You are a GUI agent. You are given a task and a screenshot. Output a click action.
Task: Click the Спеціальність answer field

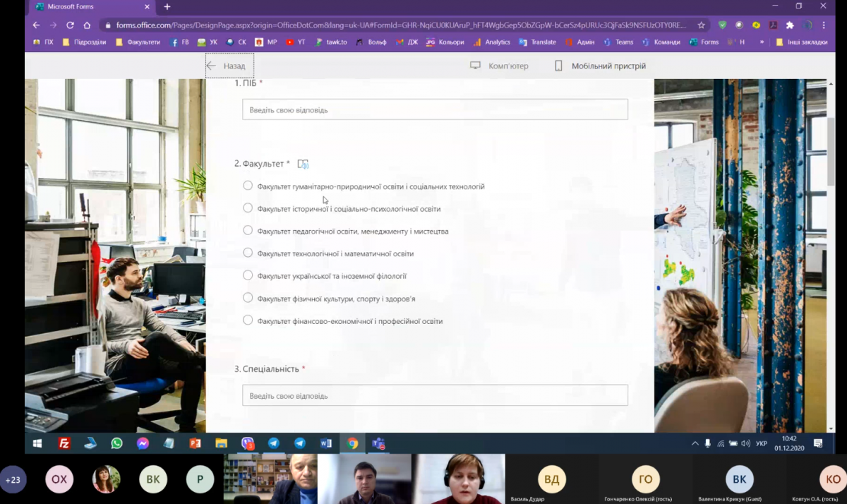[435, 395]
